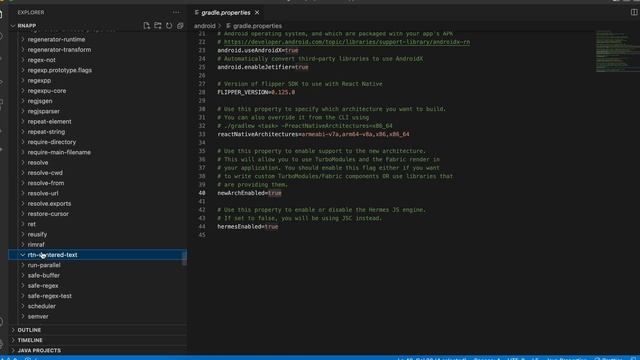Select the safe-regex folder
This screenshot has width=640, height=360.
pos(43,286)
